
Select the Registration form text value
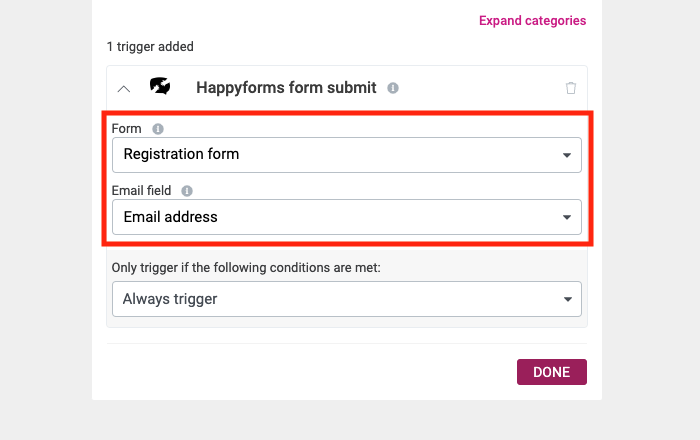pyautogui.click(x=181, y=154)
